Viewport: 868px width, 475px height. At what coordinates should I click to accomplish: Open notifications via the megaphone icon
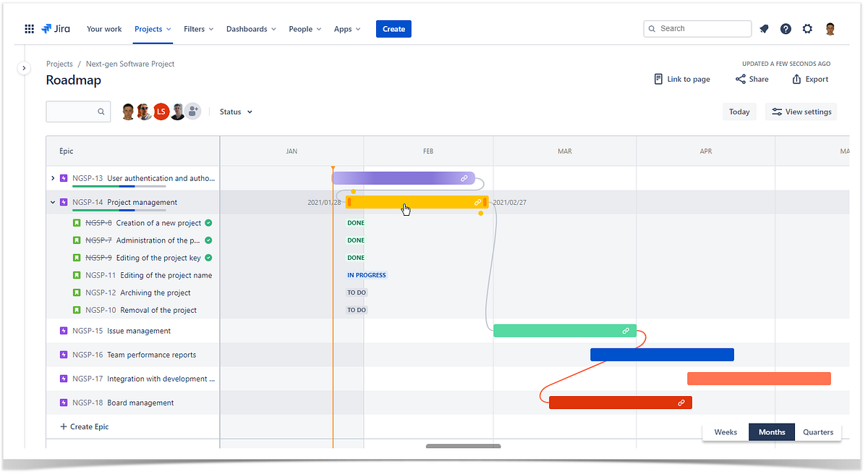(x=764, y=28)
